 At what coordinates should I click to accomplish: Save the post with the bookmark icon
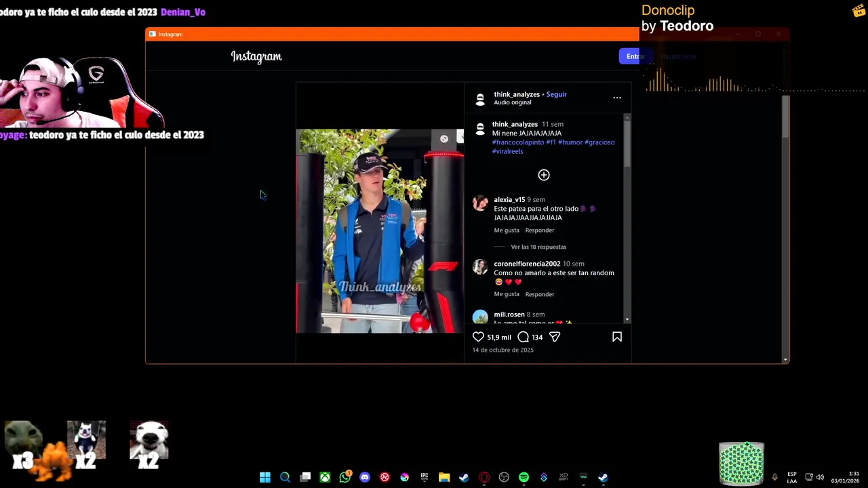(617, 337)
